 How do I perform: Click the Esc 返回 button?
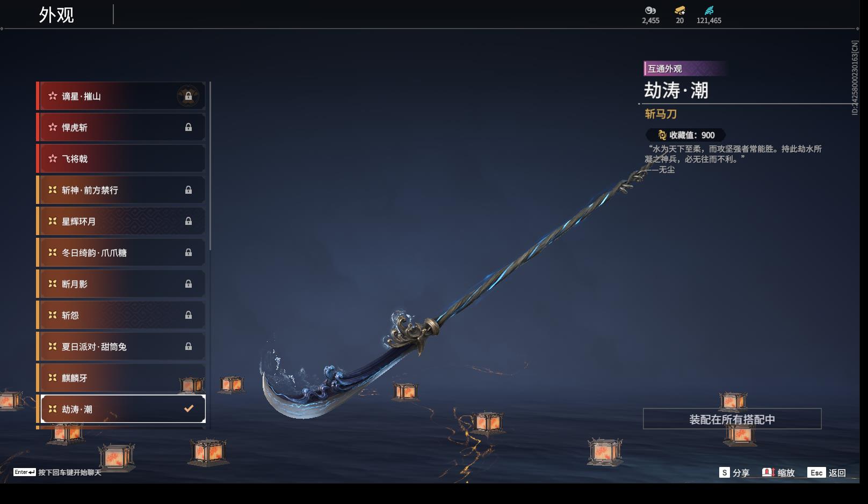827,473
